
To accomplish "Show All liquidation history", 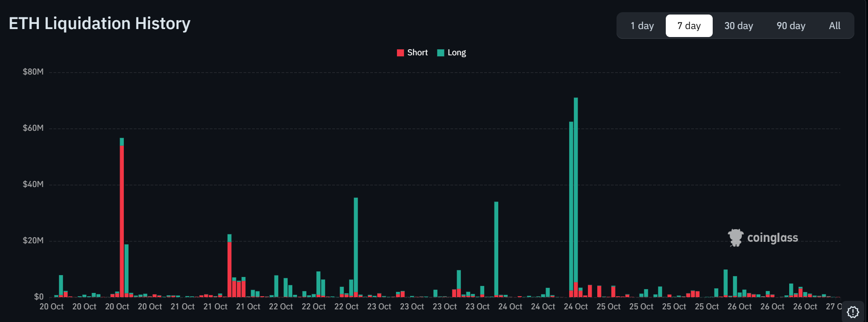I will tap(834, 26).
